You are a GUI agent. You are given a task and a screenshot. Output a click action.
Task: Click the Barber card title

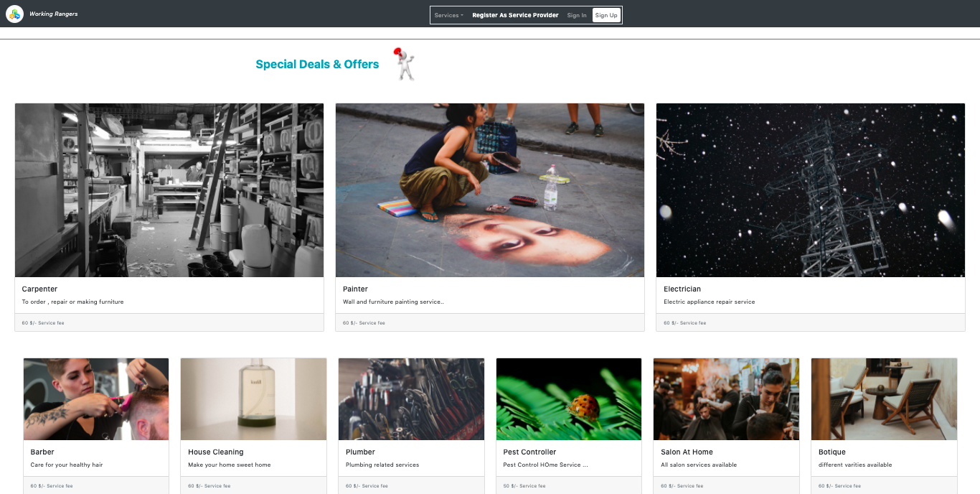(42, 452)
